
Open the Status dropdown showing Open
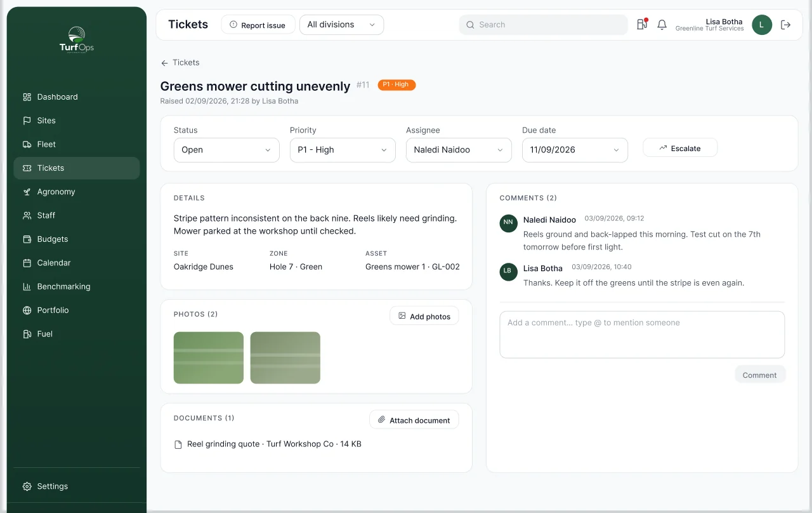pos(226,150)
